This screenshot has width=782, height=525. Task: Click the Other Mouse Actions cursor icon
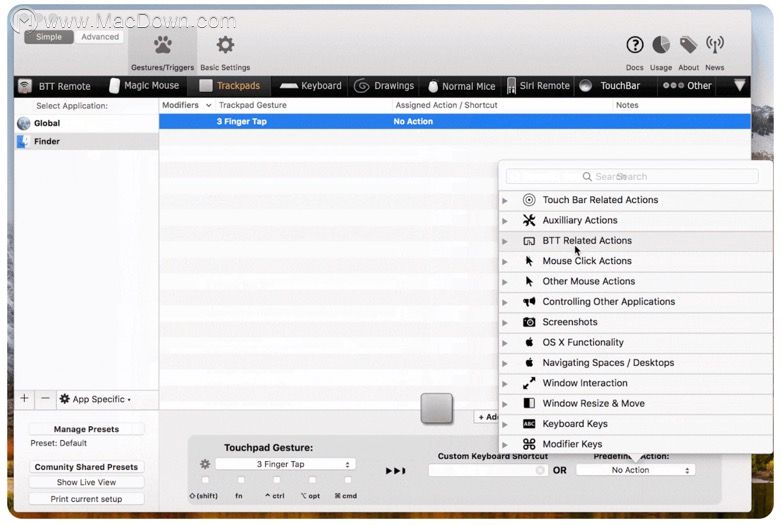tap(529, 281)
